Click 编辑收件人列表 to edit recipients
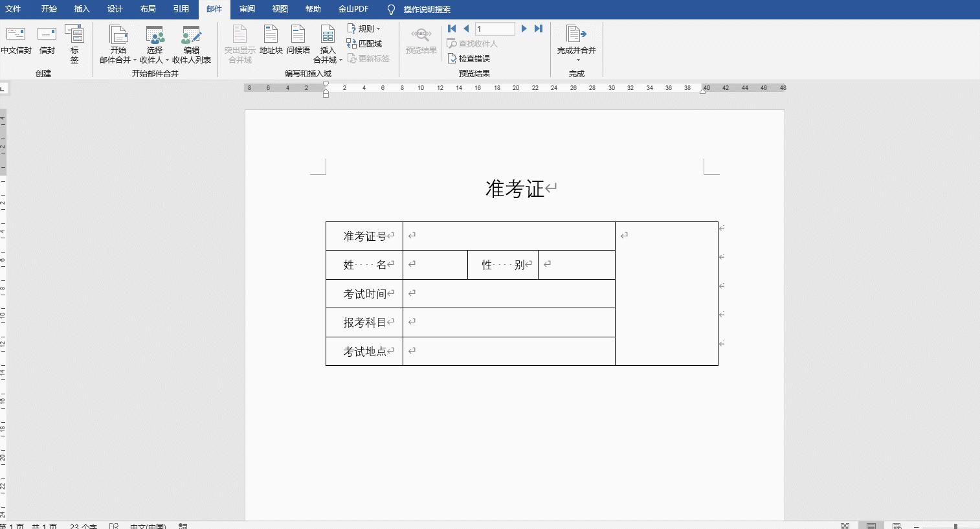This screenshot has height=529, width=980. coord(191,45)
